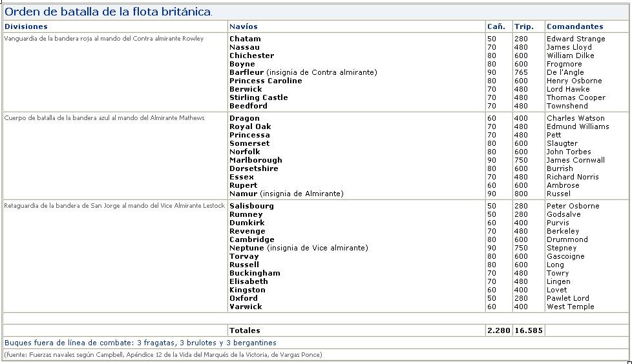Click the crew value '765' for Barfleur

point(521,72)
